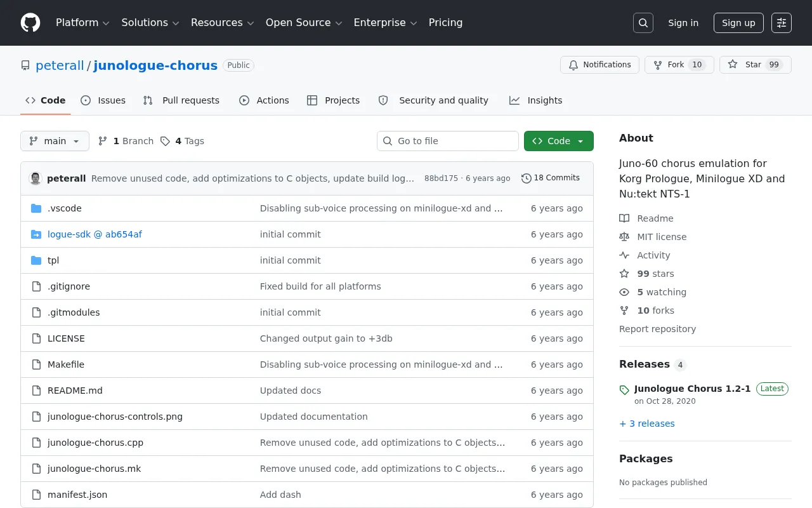The width and height of the screenshot is (812, 508).
Task: Open the 'Fixed build for all platforms' commit
Action: point(320,286)
